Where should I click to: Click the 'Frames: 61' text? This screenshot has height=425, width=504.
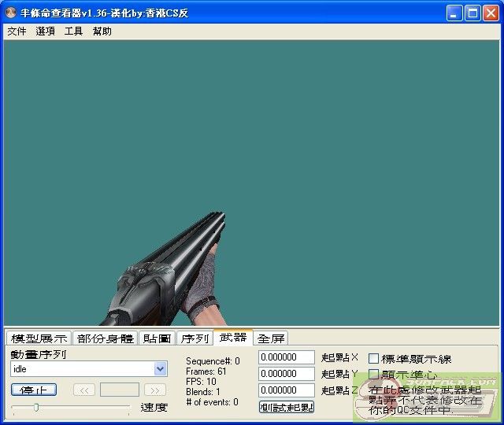(206, 371)
